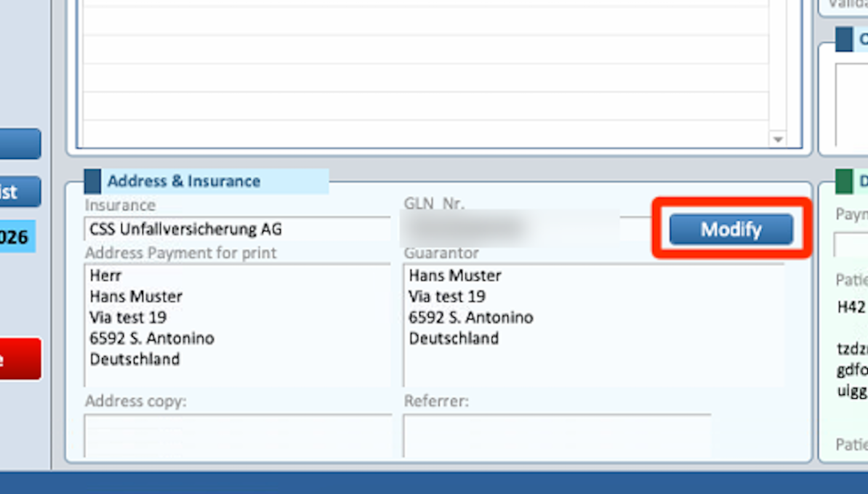
Task: Click the blue square icon beside Address & Insurance
Action: (92, 181)
